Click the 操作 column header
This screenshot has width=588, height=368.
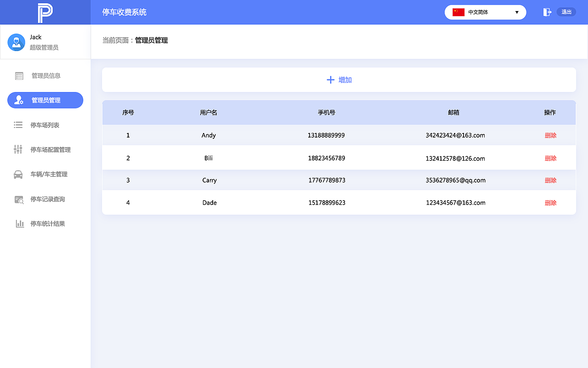(550, 113)
